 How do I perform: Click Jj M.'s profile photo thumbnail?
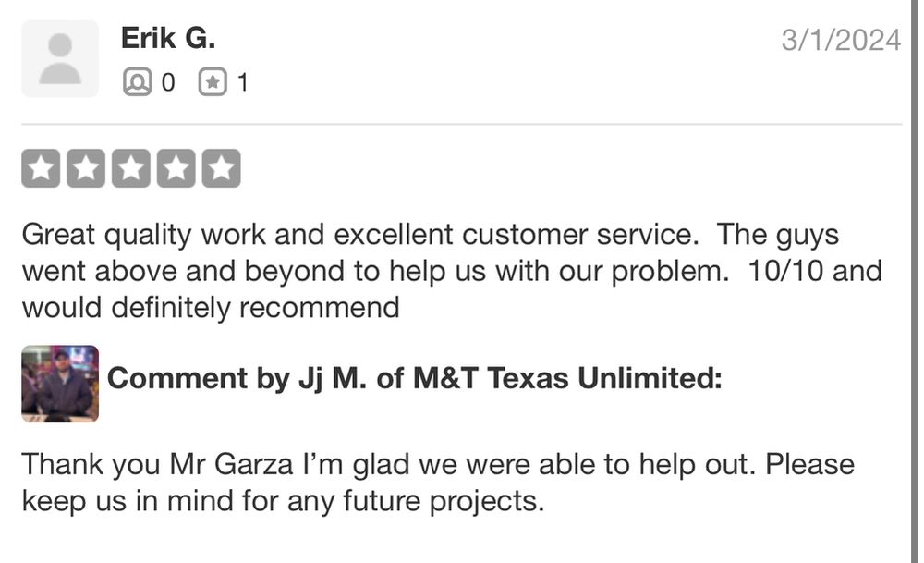pyautogui.click(x=59, y=384)
